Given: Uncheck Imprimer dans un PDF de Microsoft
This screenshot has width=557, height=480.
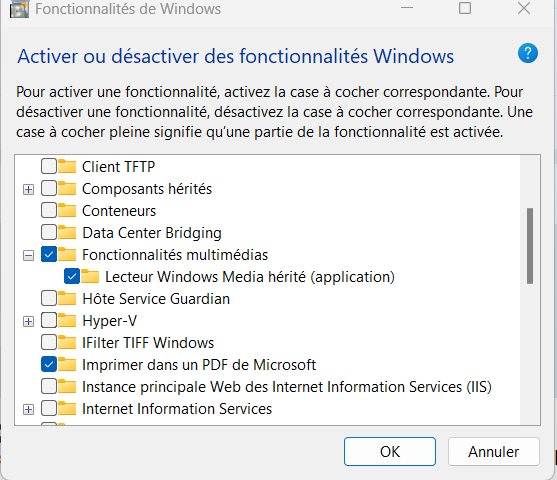Looking at the screenshot, I should 49,365.
